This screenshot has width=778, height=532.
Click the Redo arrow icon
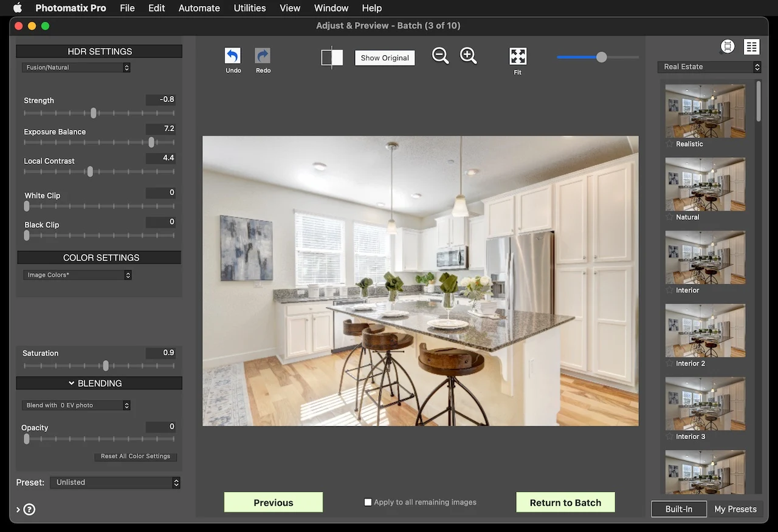click(x=263, y=56)
